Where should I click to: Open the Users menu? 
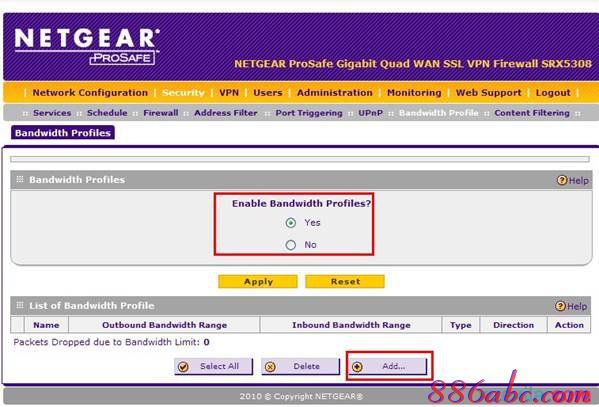click(x=268, y=92)
